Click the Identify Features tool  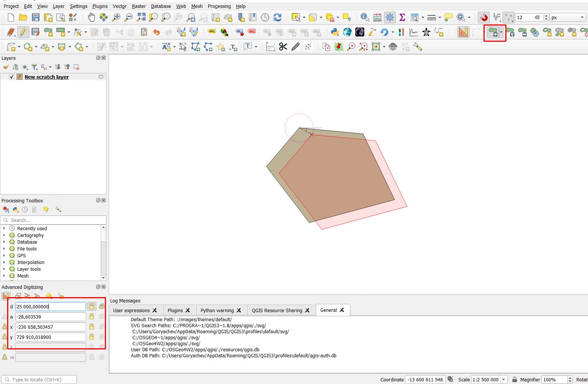point(364,17)
